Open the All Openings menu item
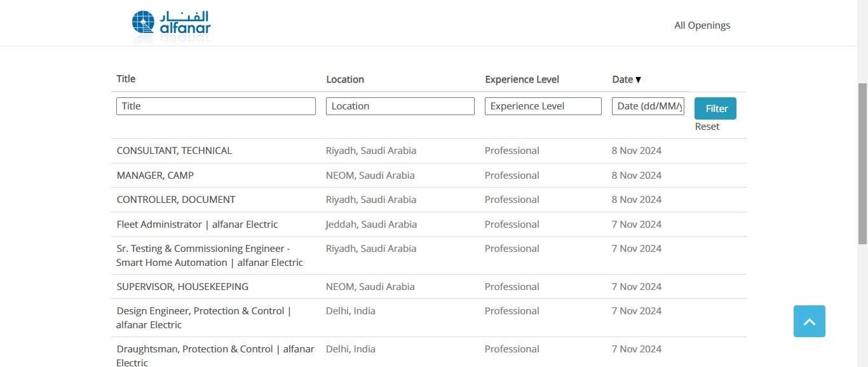 point(702,25)
